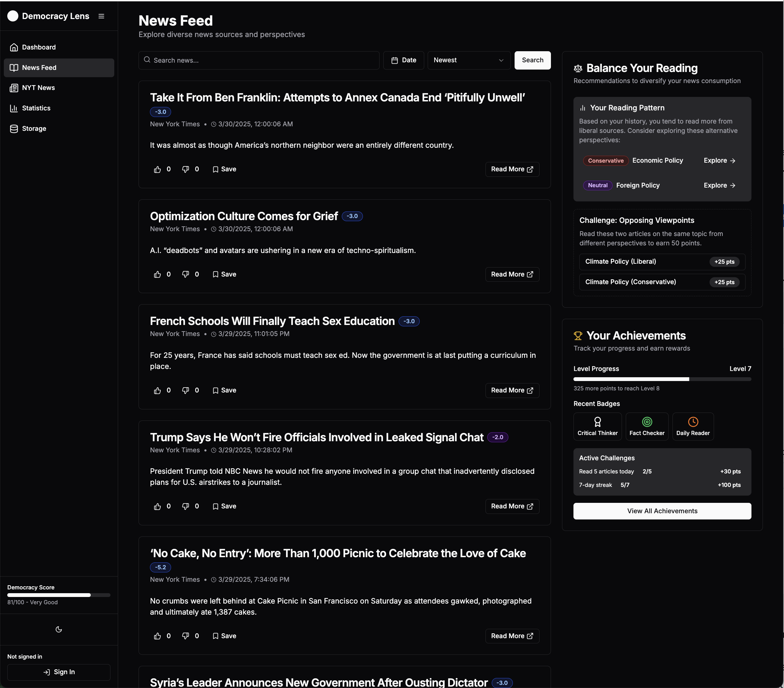Open the Date filter picker
Viewport: 784px width, 688px height.
tap(403, 60)
